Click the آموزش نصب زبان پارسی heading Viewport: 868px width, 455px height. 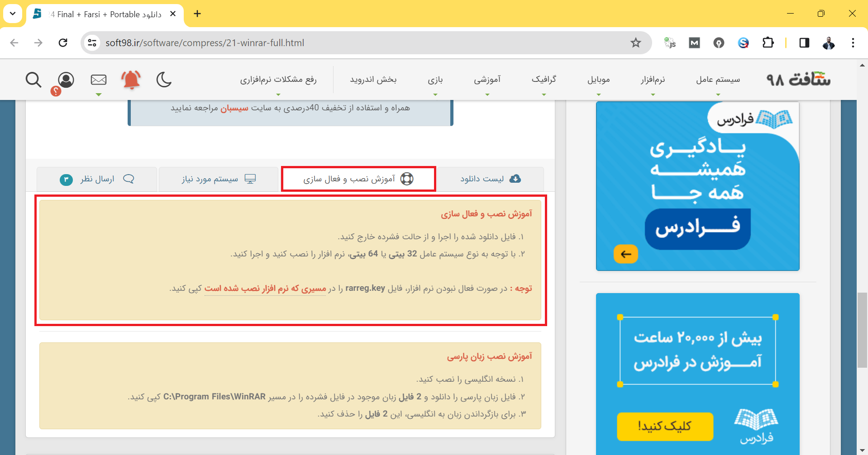(489, 356)
